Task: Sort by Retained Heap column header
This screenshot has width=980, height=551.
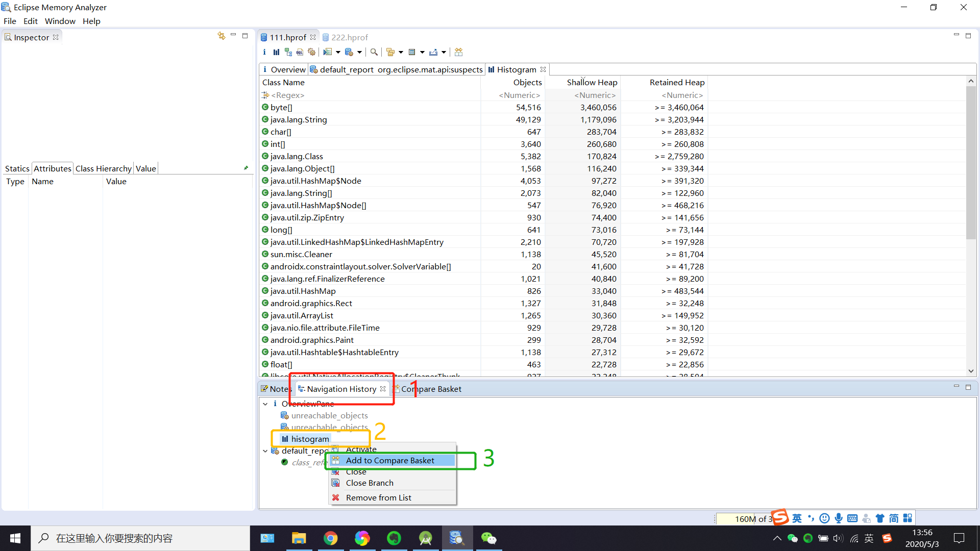Action: [x=677, y=82]
